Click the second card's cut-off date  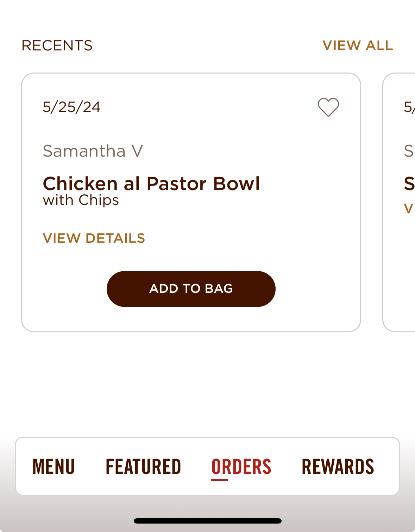point(409,107)
